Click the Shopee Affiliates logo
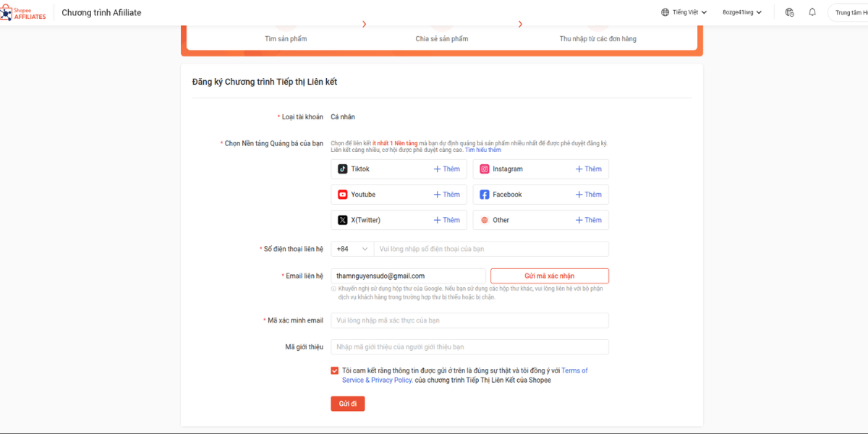Viewport: 868px width, 434px height. (23, 12)
